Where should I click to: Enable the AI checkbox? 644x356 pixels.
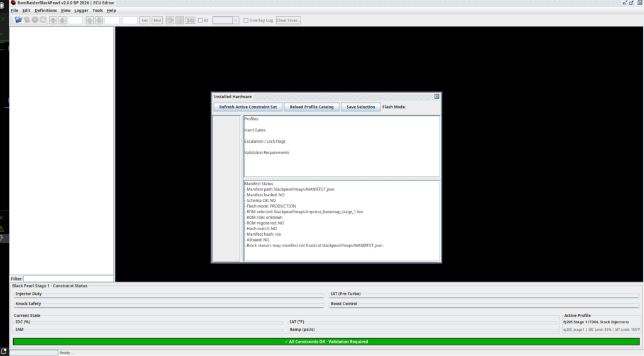click(x=200, y=20)
